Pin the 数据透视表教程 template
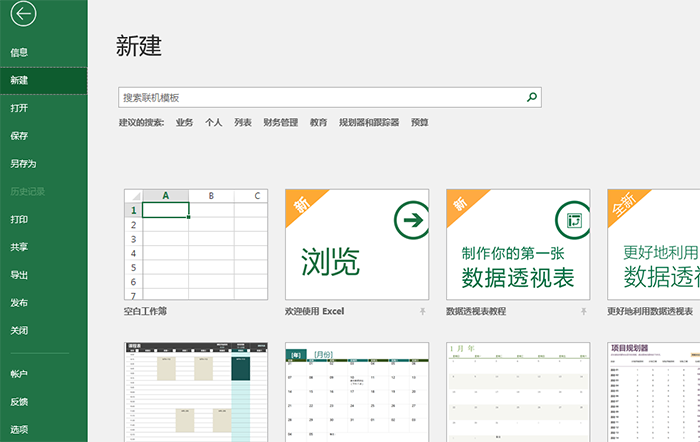Screen dimensions: 700x442 click(x=584, y=312)
